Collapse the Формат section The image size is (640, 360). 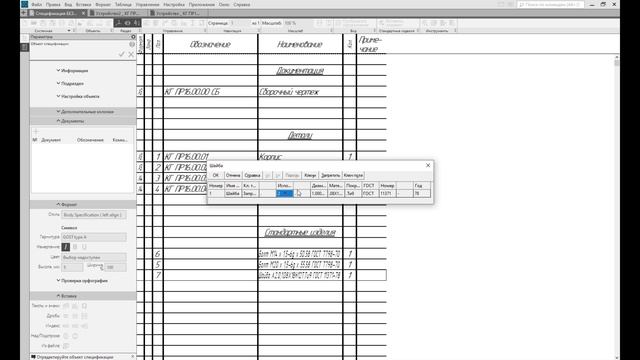pyautogui.click(x=83, y=204)
